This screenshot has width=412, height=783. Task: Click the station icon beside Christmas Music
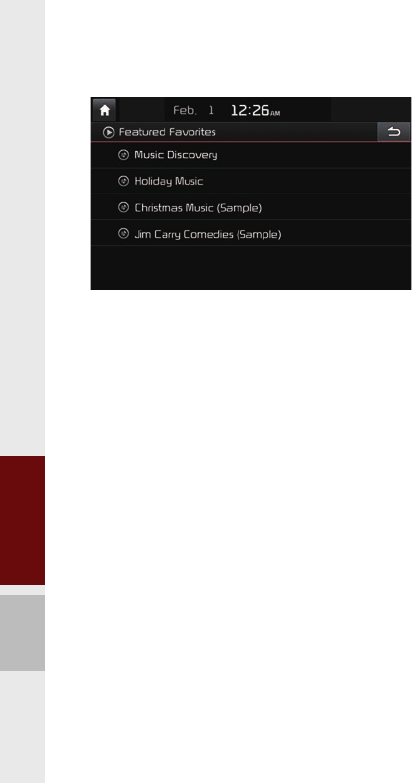[x=123, y=207]
